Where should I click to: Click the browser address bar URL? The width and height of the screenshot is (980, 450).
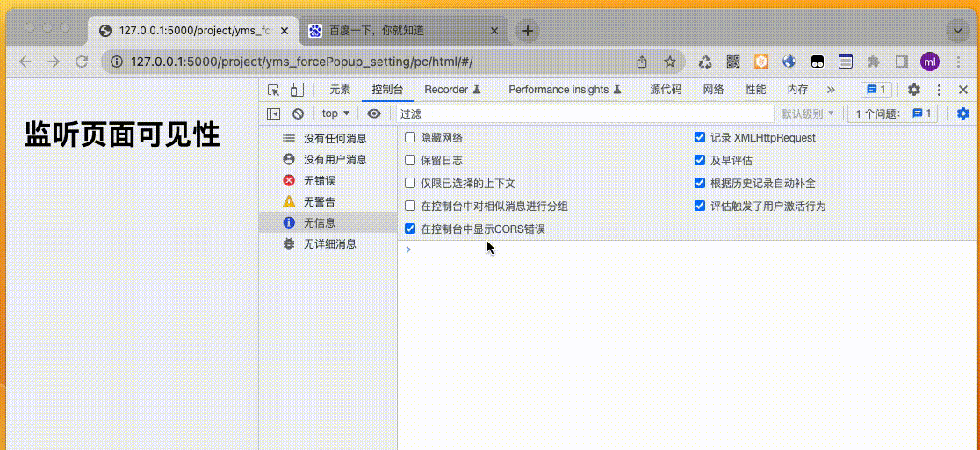coord(302,62)
